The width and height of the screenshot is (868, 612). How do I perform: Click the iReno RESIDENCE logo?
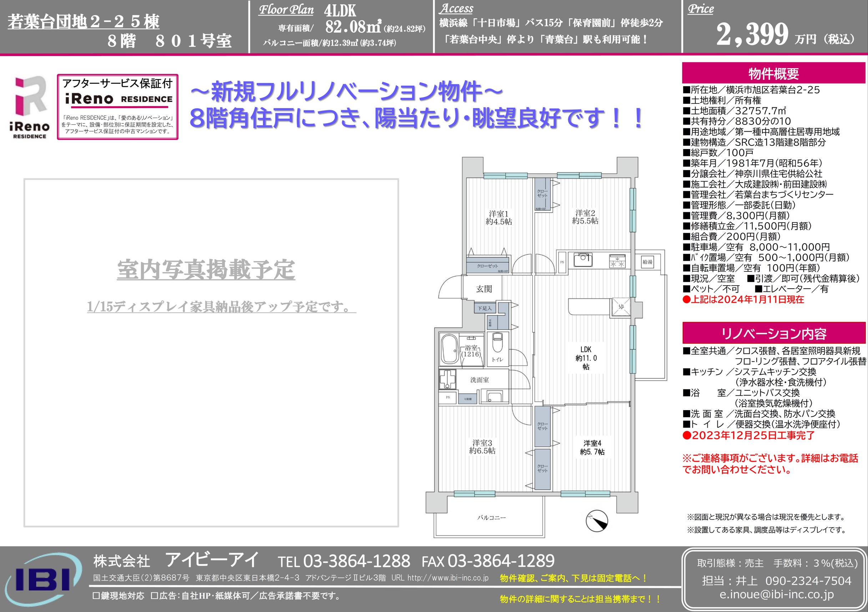pyautogui.click(x=30, y=107)
